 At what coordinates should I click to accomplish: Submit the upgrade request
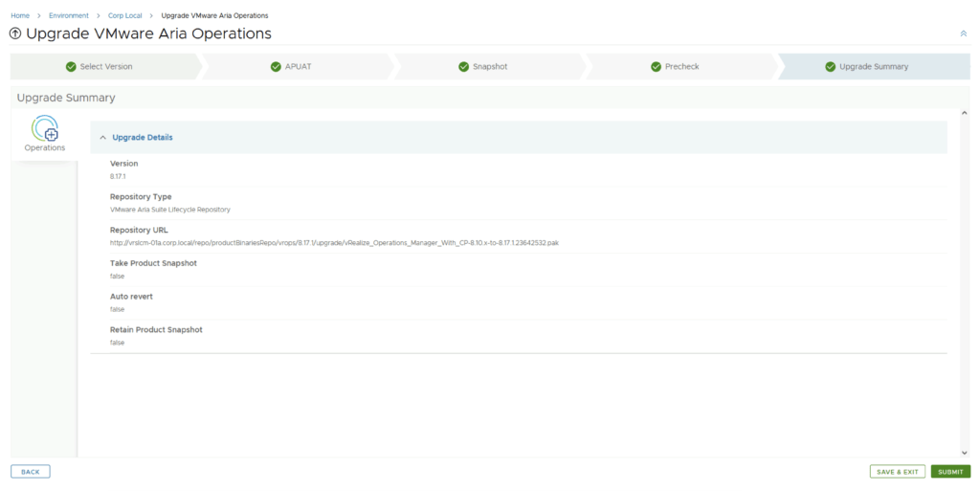coord(950,472)
